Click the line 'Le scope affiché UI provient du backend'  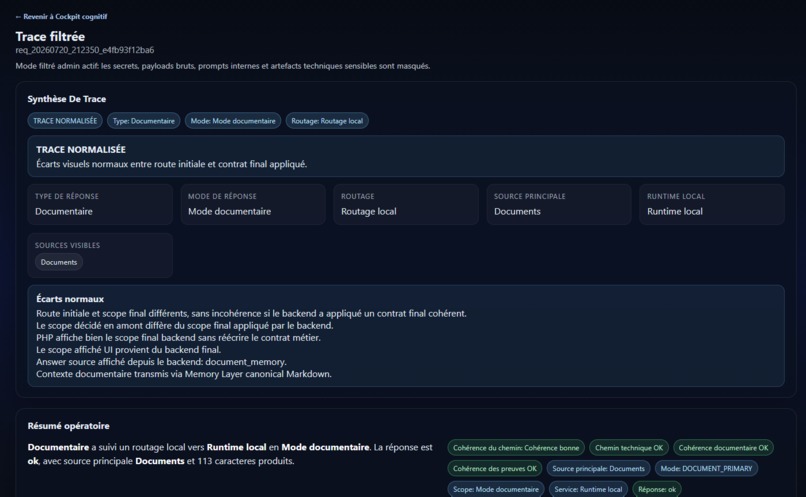[129, 349]
